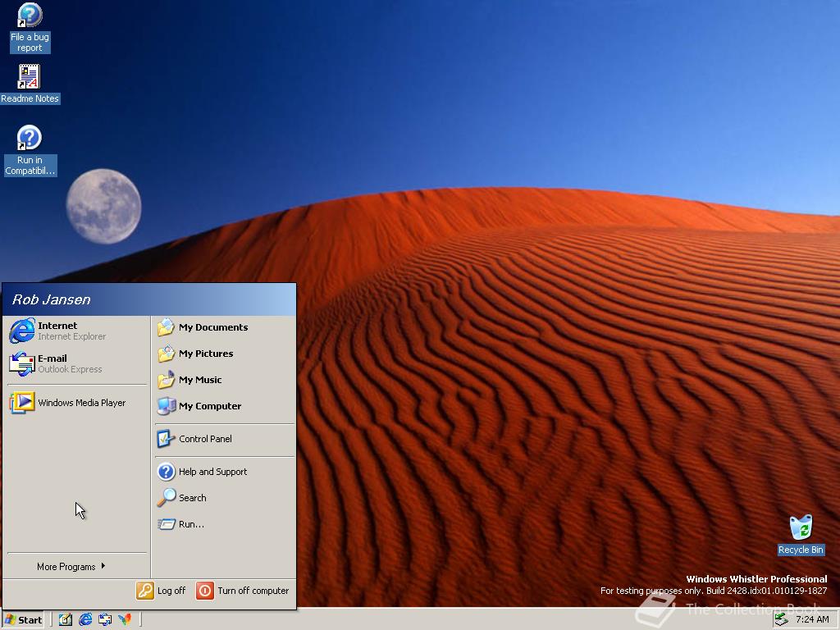Open Search from the Start menu
Screen dimensions: 840x630
click(225, 498)
